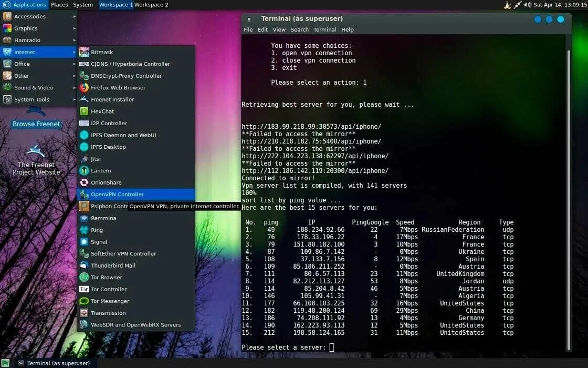Click the China region entry in server list
The width and height of the screenshot is (588, 368).
tap(475, 311)
